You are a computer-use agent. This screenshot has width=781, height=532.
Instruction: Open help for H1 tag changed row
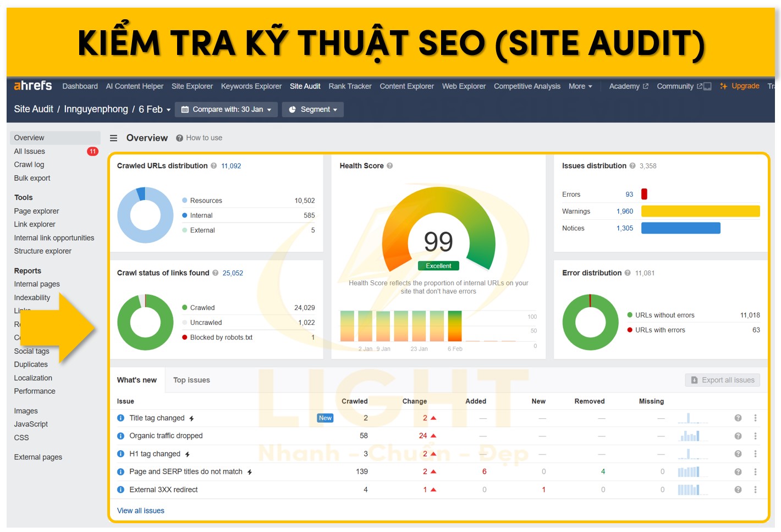point(738,454)
